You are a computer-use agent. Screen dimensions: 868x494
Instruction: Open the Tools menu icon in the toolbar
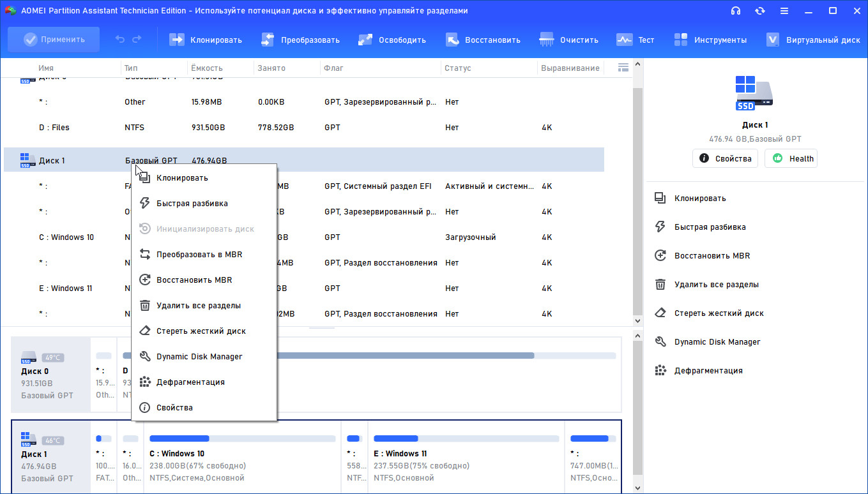tap(681, 40)
